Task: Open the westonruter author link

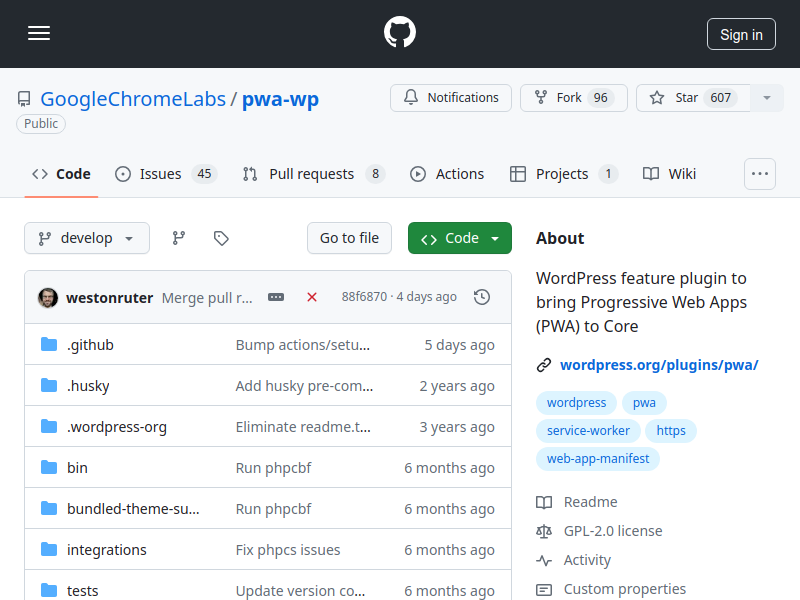Action: click(110, 297)
